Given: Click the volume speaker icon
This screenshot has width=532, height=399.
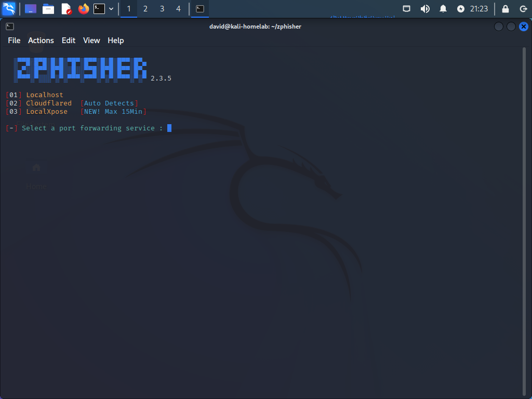Looking at the screenshot, I should [x=425, y=9].
